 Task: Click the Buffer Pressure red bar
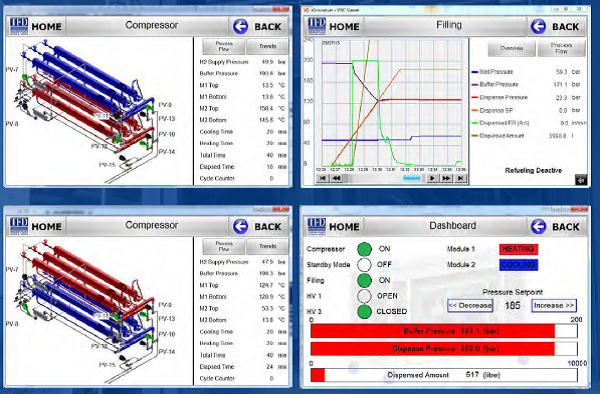[433, 331]
